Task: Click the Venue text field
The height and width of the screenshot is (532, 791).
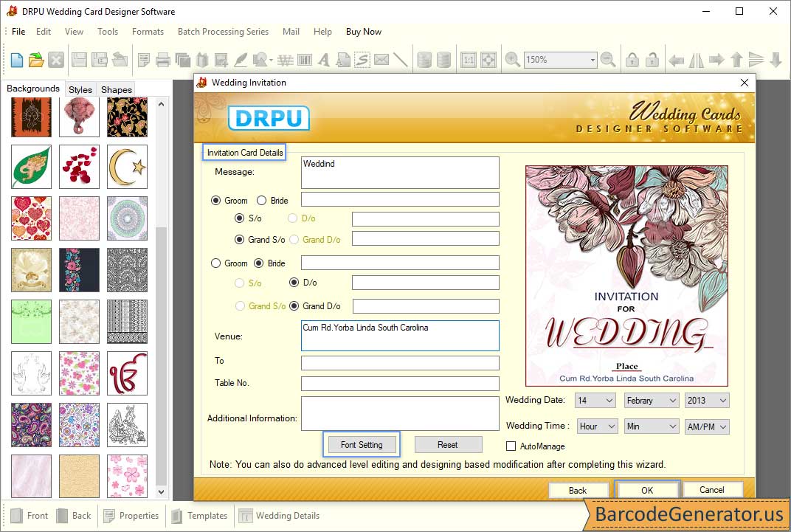Action: [400, 336]
